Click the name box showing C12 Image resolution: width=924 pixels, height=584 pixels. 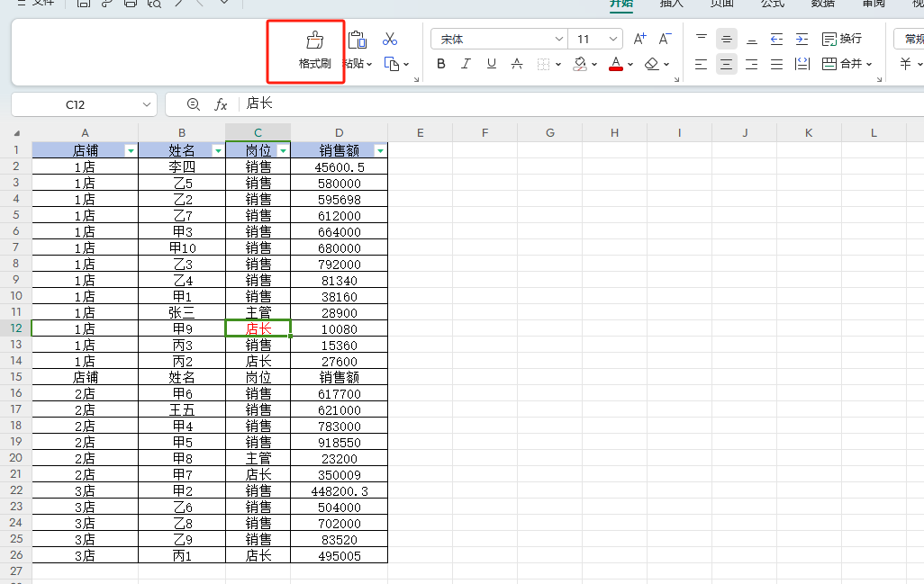coord(76,104)
